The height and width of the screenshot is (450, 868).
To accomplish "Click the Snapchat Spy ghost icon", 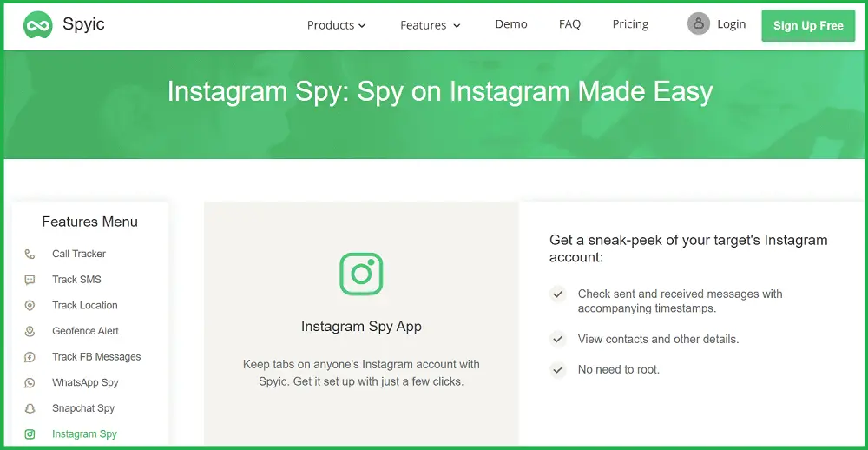I will (30, 408).
